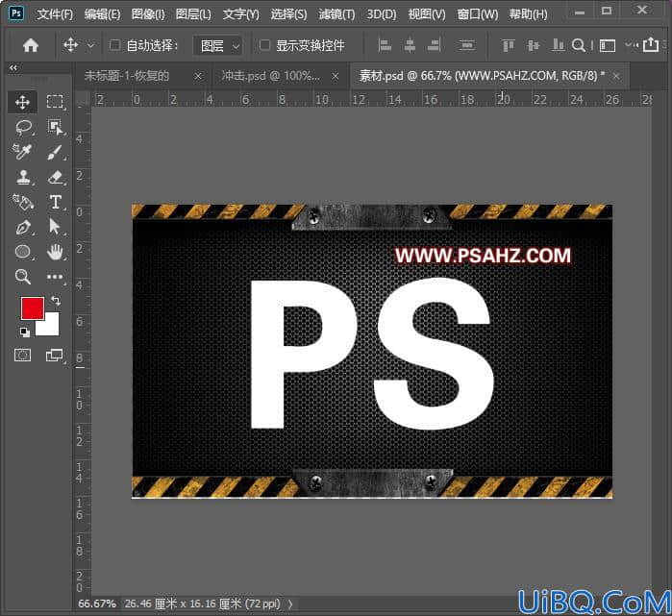The height and width of the screenshot is (616, 672).
Task: Align horizontal centers
Action: click(x=410, y=45)
